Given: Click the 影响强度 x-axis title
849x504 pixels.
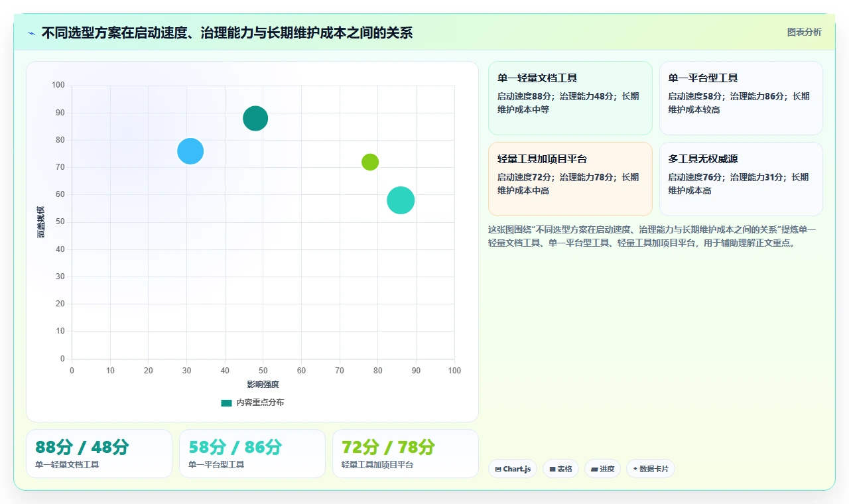Looking at the screenshot, I should tap(263, 385).
